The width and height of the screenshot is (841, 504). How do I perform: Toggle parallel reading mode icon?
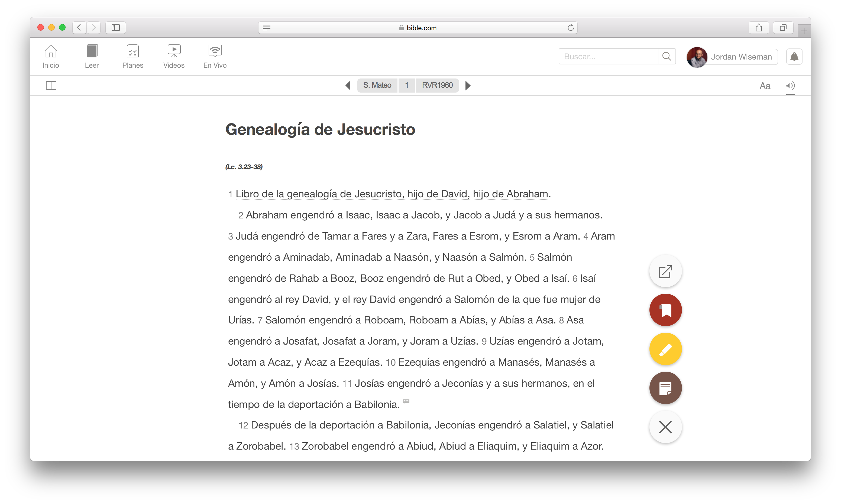coord(51,86)
